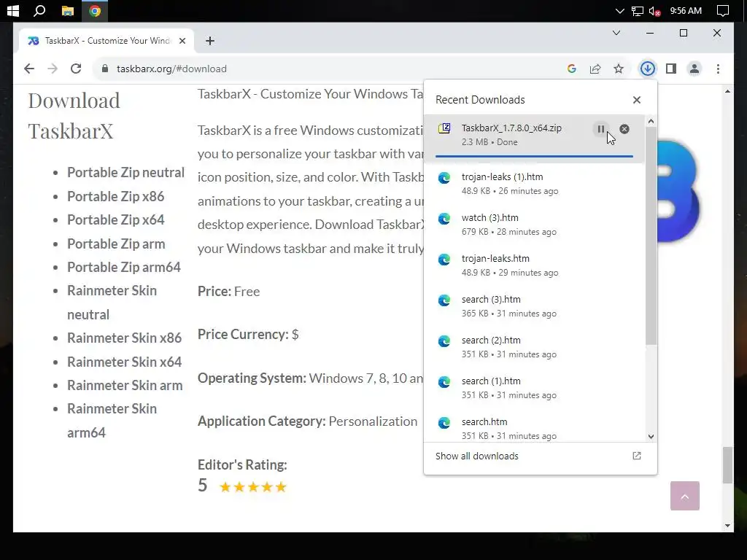Screen dimensions: 747x560
Task: Click downloads list scroll up arrow
Action: pos(651,122)
